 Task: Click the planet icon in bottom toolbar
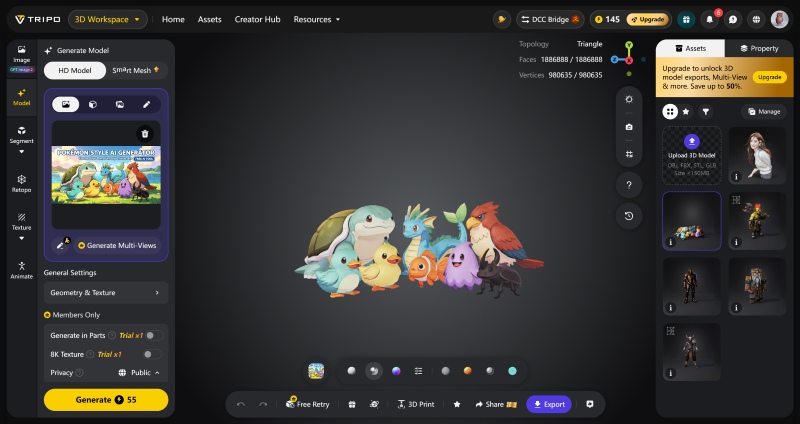coord(374,404)
